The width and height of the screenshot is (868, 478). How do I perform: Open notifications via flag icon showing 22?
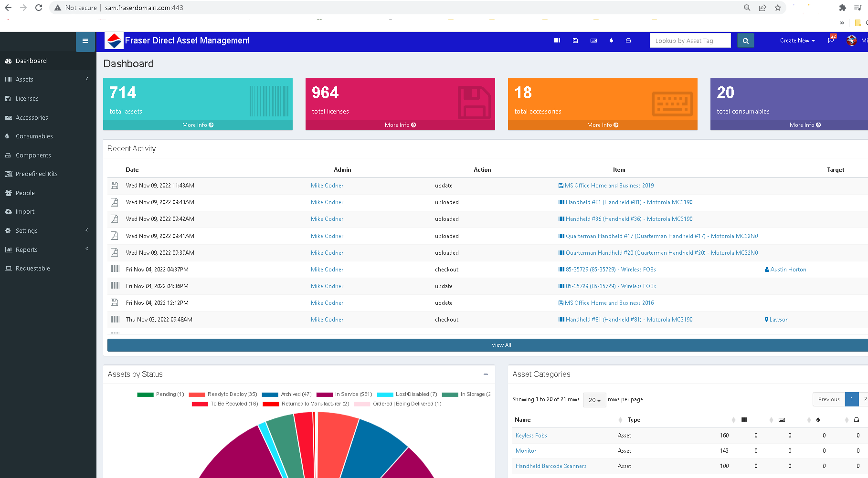tap(830, 41)
